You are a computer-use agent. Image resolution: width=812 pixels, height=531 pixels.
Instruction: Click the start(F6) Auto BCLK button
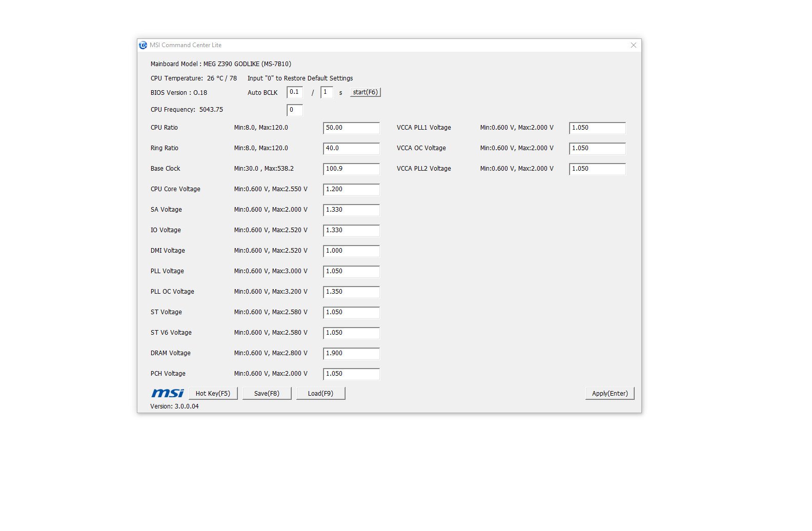366,92
